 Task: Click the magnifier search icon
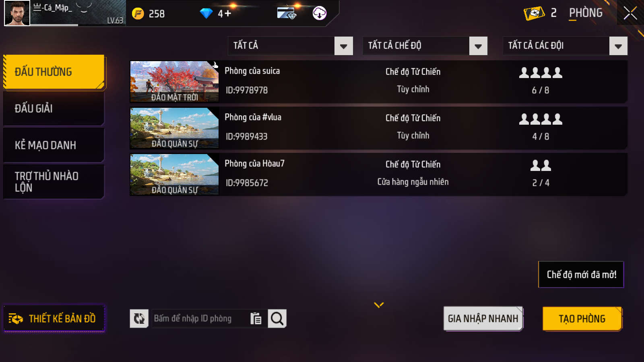[x=277, y=319]
